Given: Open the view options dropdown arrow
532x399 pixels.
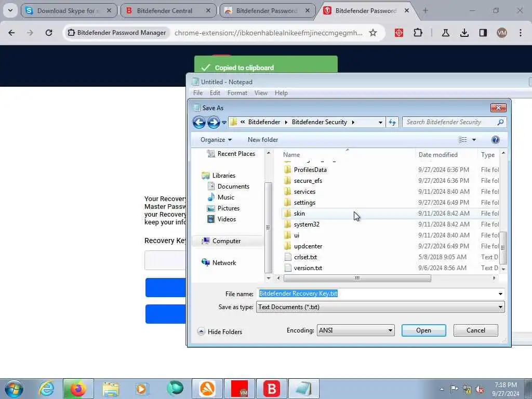Looking at the screenshot, I should tap(474, 140).
